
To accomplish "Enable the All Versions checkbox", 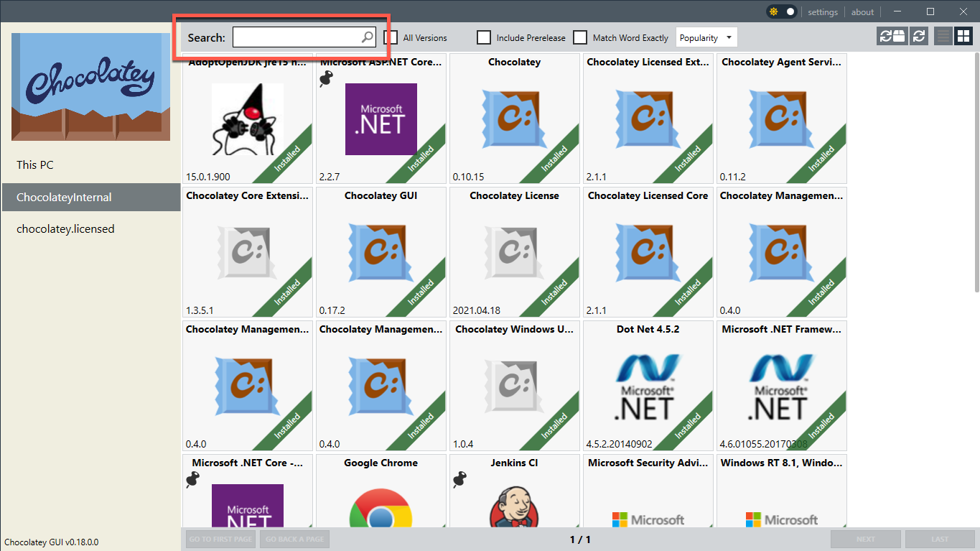I will click(391, 37).
